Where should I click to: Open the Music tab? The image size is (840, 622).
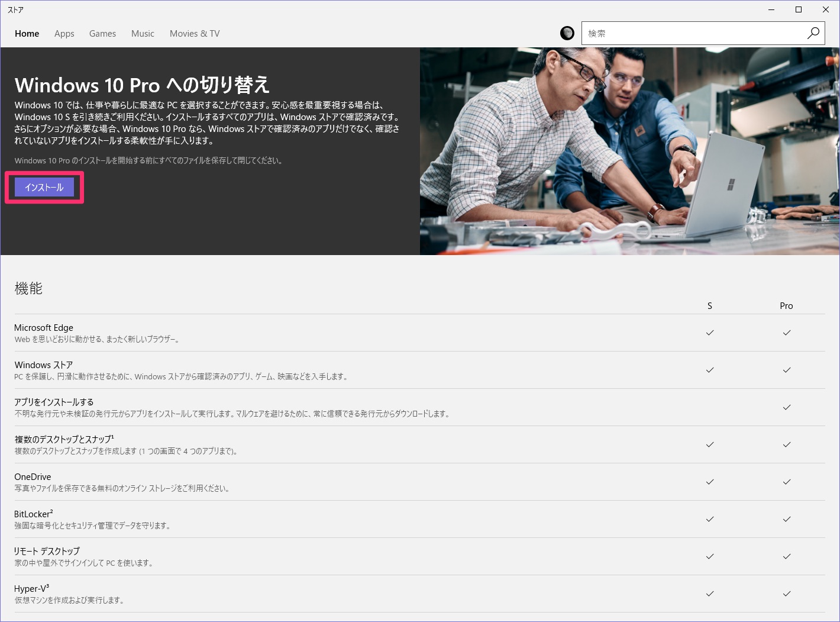point(143,34)
